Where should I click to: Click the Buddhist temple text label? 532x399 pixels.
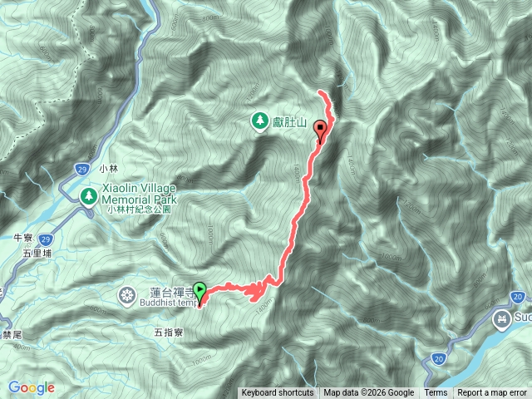[x=167, y=303]
